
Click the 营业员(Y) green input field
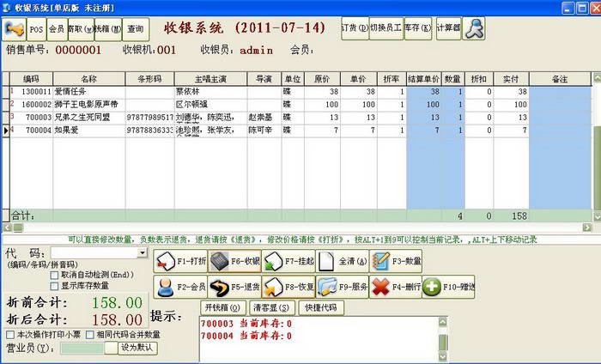82,348
